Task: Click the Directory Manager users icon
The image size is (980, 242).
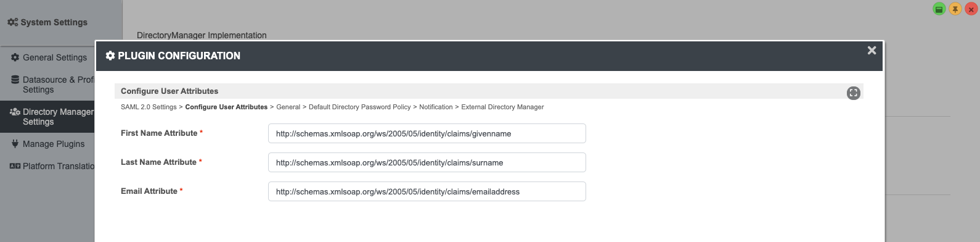Action: [x=15, y=112]
